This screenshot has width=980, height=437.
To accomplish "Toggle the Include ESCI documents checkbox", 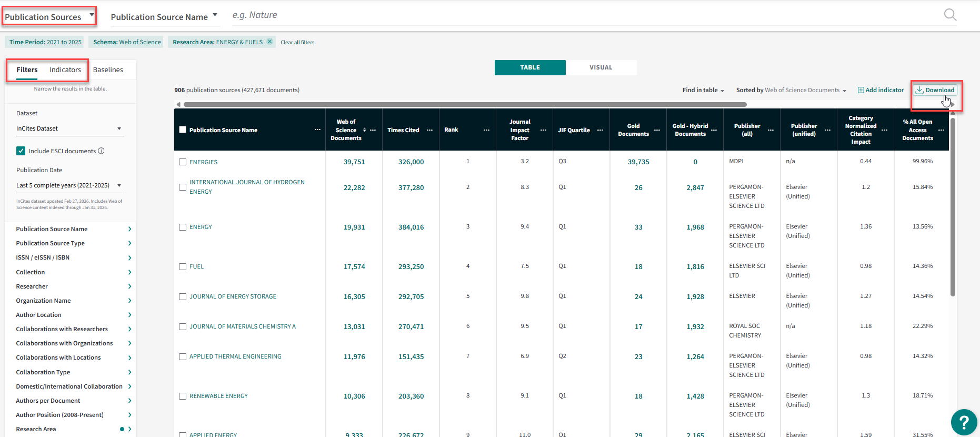I will tap(21, 151).
